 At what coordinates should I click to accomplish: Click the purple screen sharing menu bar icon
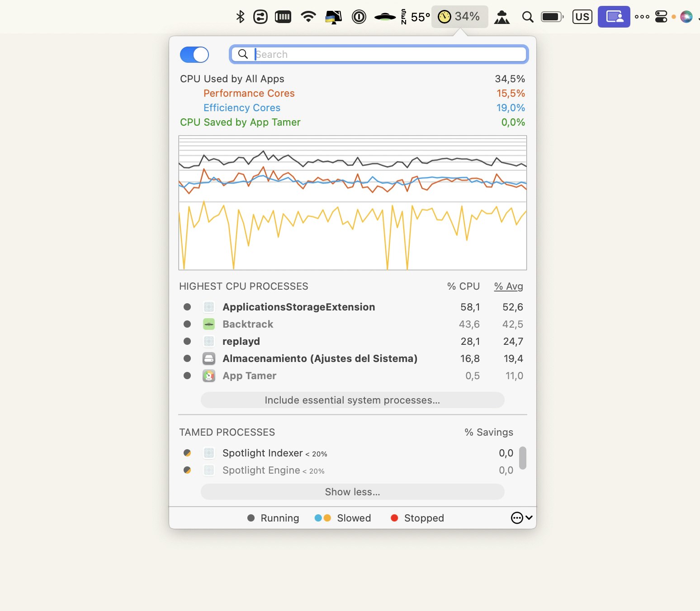click(x=614, y=17)
